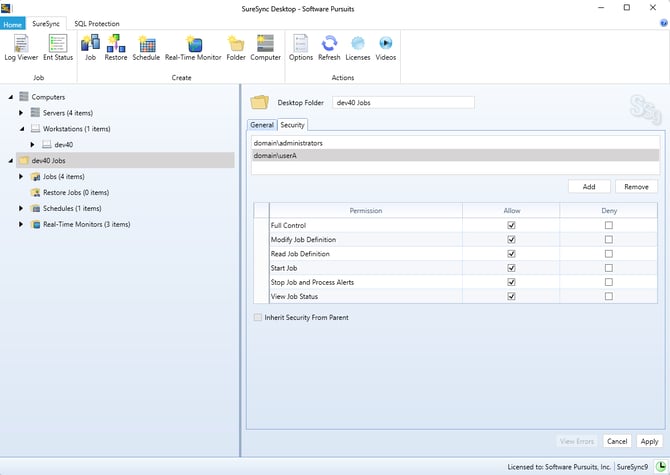Click the Workstations group icon

coord(35,129)
